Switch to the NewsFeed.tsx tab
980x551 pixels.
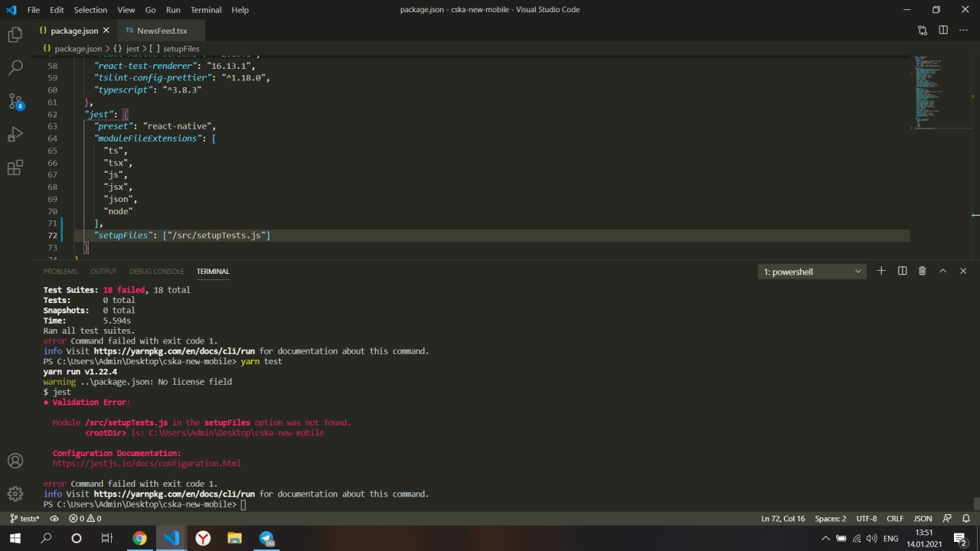162,31
